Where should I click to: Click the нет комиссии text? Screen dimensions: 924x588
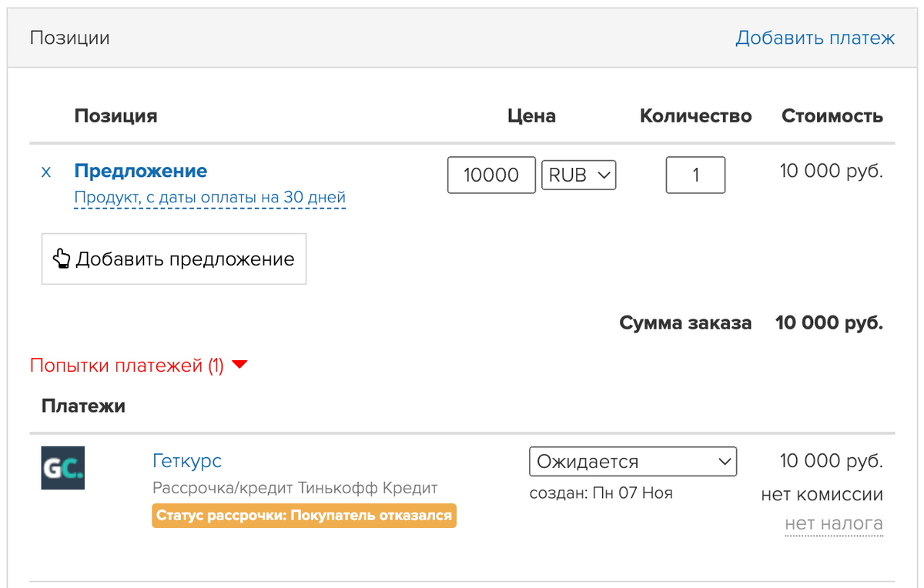pyautogui.click(x=822, y=494)
